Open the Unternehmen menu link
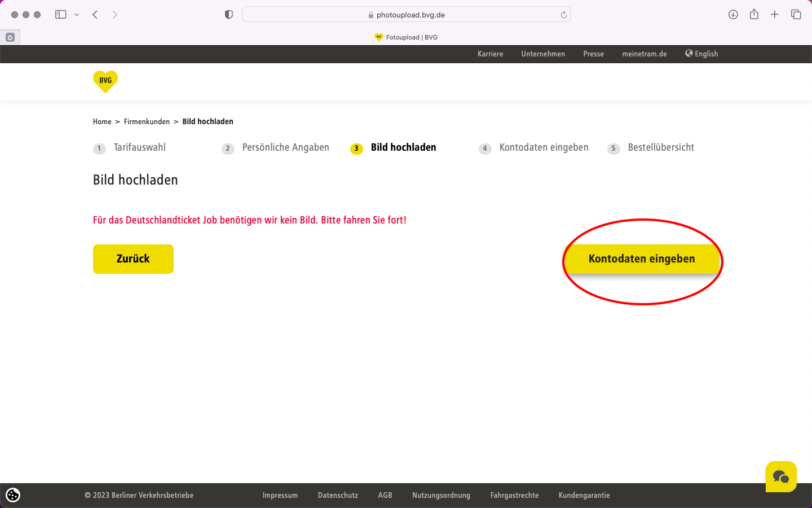812x508 pixels. coord(543,54)
